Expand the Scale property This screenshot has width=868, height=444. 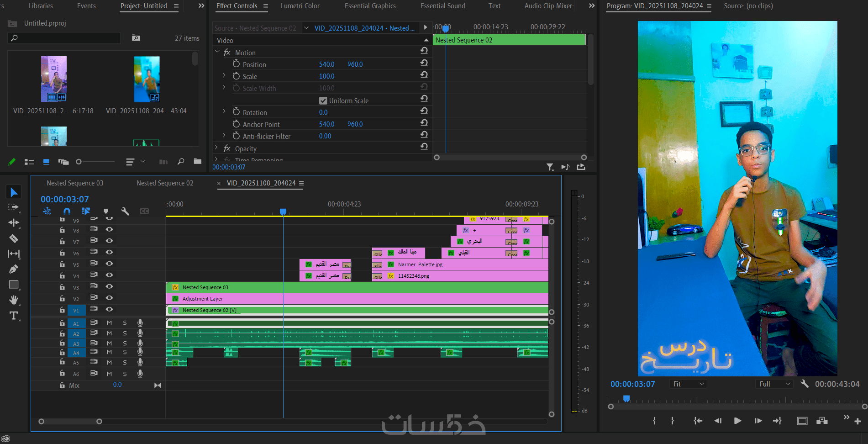coord(224,75)
